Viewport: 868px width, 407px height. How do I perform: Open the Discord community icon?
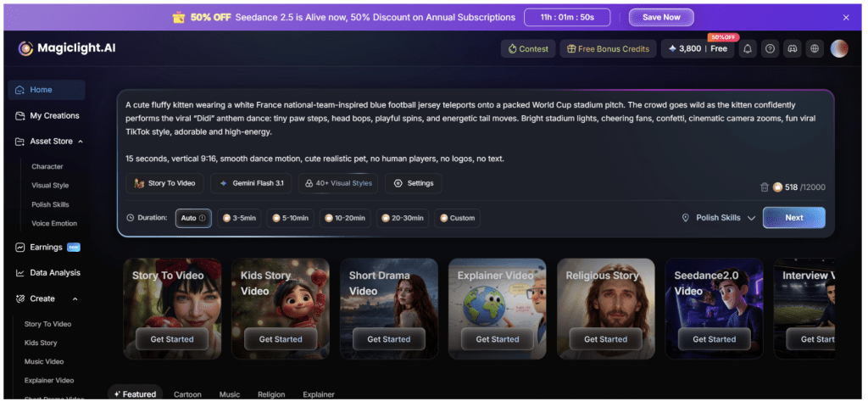click(x=793, y=48)
